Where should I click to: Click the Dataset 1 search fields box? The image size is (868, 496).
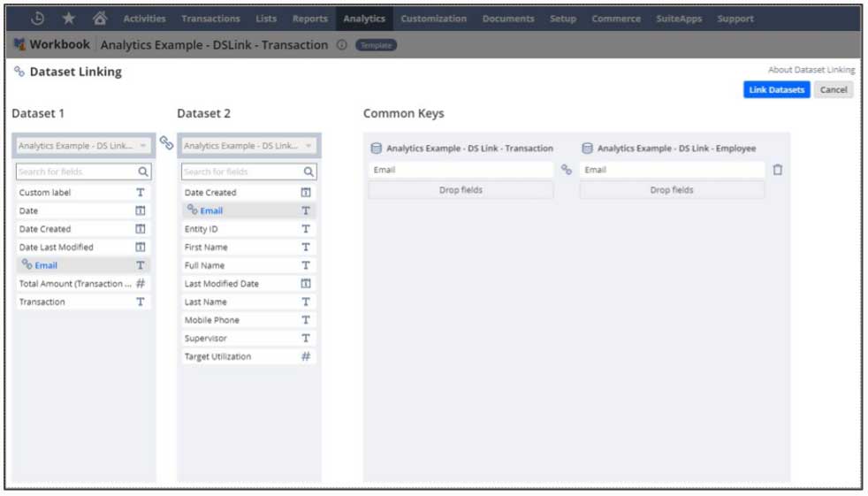pyautogui.click(x=75, y=172)
